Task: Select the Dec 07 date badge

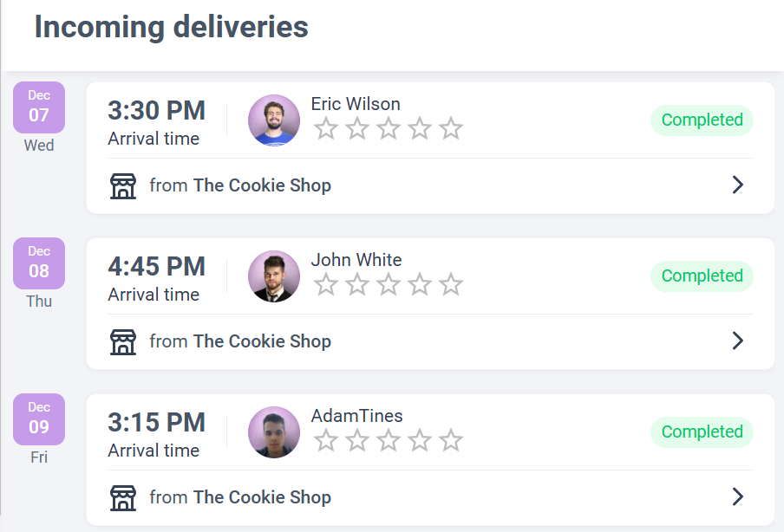Action: [x=39, y=107]
